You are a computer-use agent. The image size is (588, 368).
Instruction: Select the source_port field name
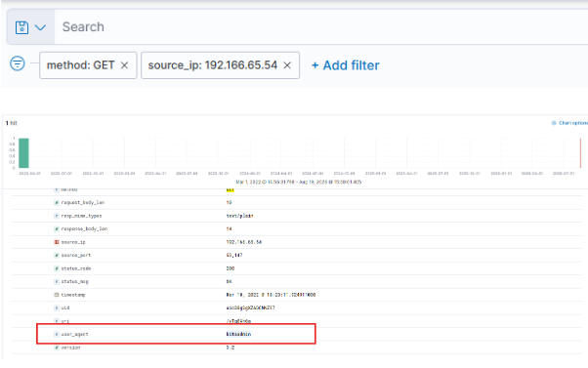point(76,255)
